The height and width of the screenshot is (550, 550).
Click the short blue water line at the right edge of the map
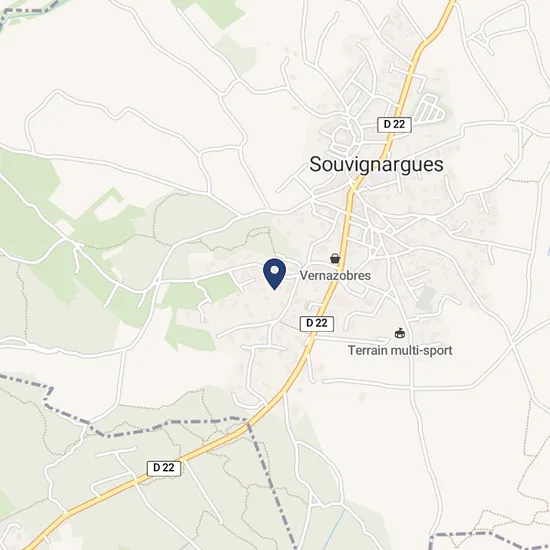pyautogui.click(x=548, y=249)
